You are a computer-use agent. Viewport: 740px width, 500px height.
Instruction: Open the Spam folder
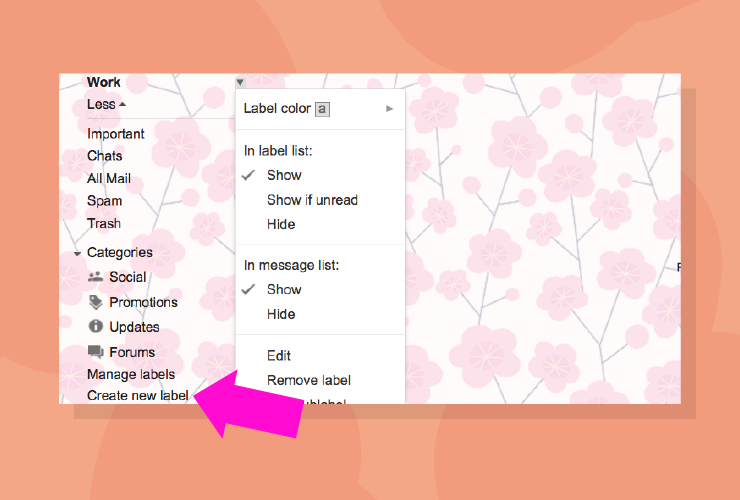pos(104,201)
